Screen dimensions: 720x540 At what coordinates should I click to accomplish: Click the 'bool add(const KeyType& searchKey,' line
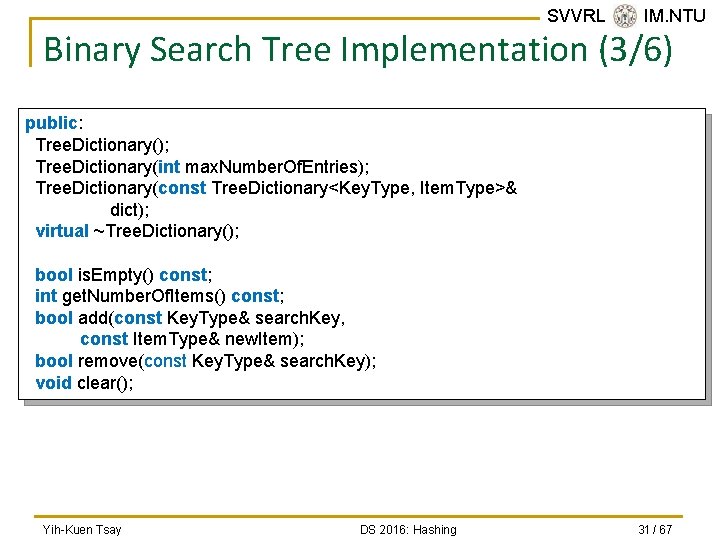point(190,318)
